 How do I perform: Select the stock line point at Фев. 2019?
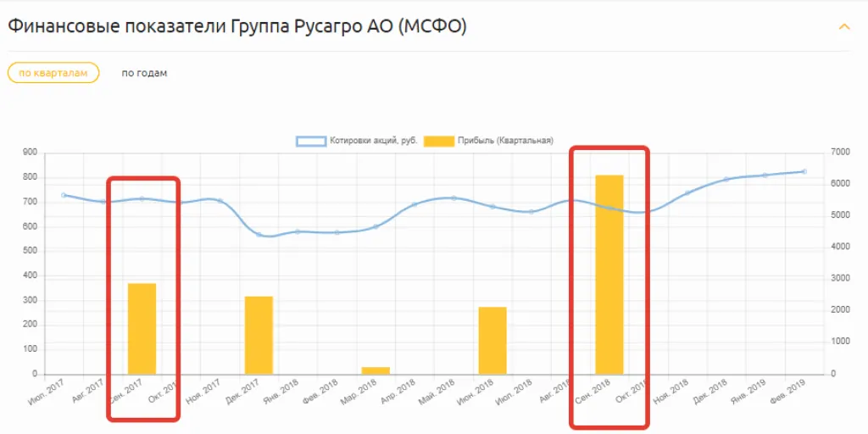click(x=804, y=171)
